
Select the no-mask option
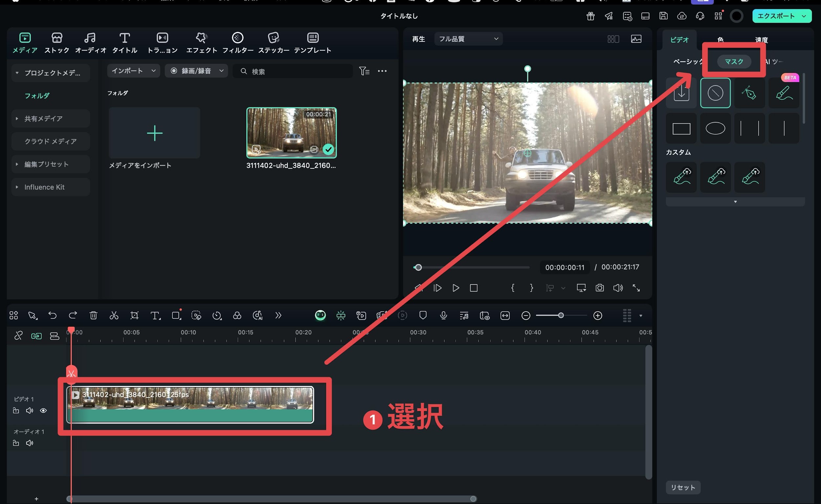pos(715,93)
